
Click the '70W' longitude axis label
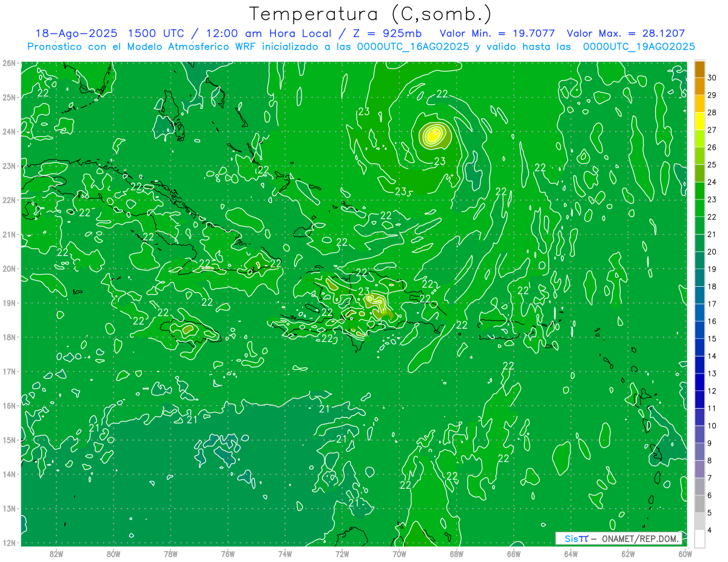(x=399, y=554)
